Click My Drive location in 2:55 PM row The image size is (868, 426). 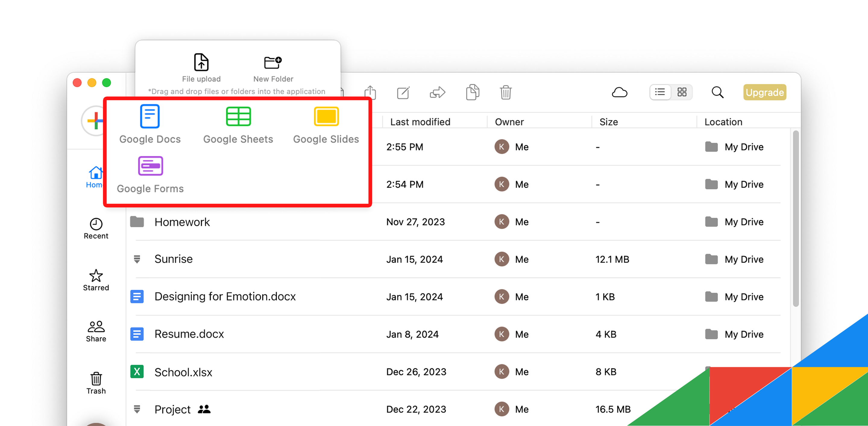click(734, 147)
